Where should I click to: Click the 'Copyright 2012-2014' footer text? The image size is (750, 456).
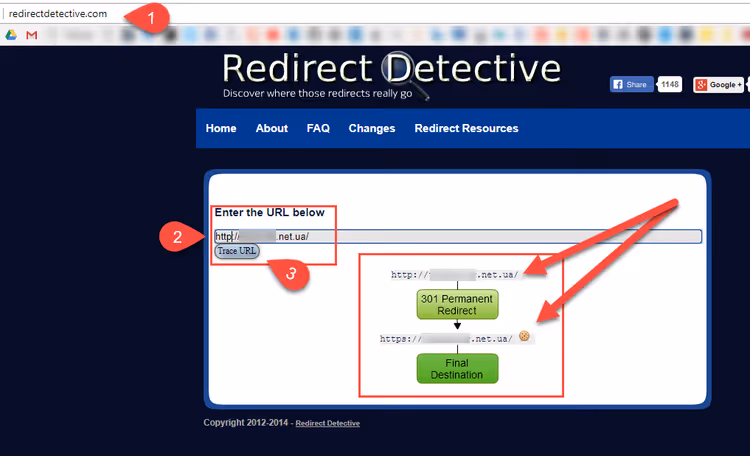(x=246, y=423)
